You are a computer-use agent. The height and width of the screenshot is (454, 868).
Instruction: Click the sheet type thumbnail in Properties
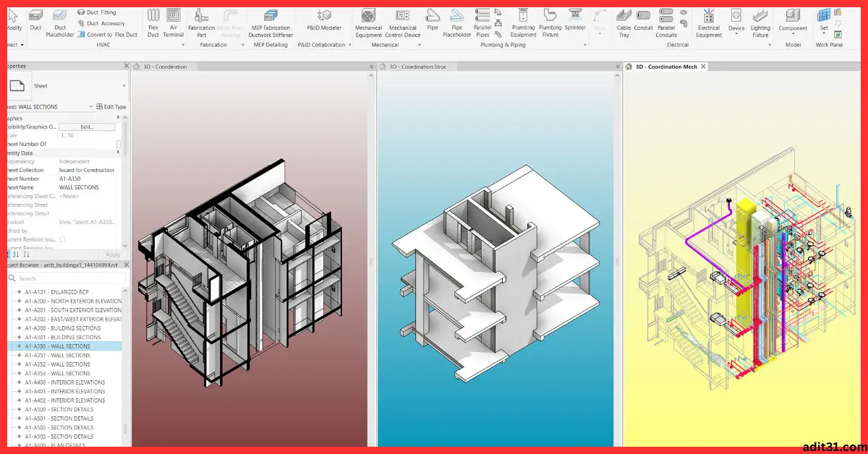pyautogui.click(x=17, y=86)
